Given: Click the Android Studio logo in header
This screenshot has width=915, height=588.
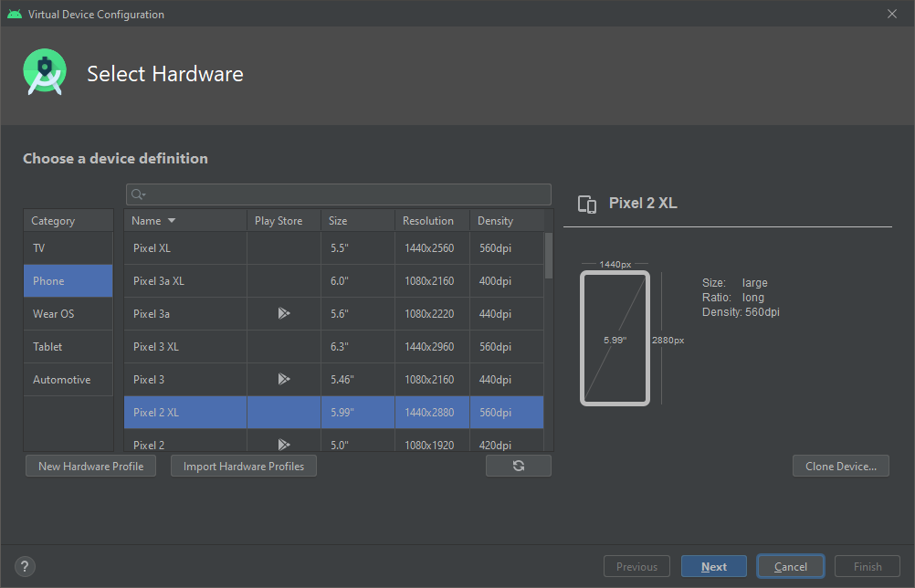Looking at the screenshot, I should 45,74.
